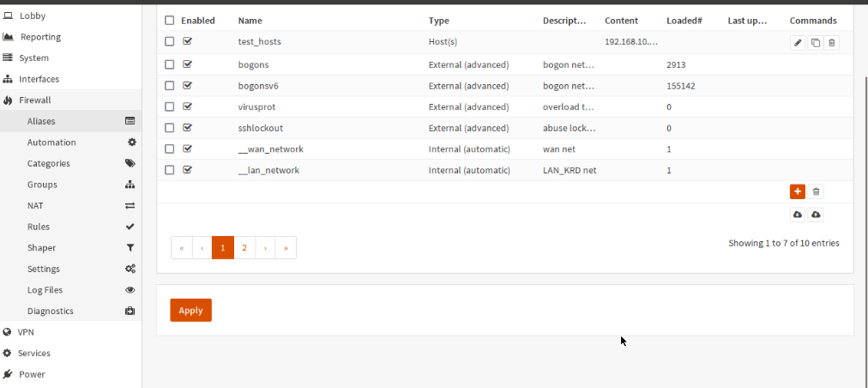Jump to last page using double-arrow
868x388 pixels.
click(x=286, y=248)
